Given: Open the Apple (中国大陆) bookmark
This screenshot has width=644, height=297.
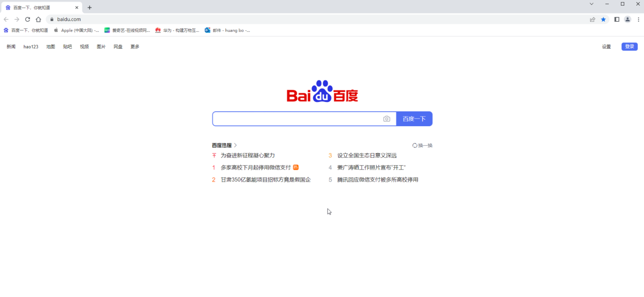Looking at the screenshot, I should point(76,30).
